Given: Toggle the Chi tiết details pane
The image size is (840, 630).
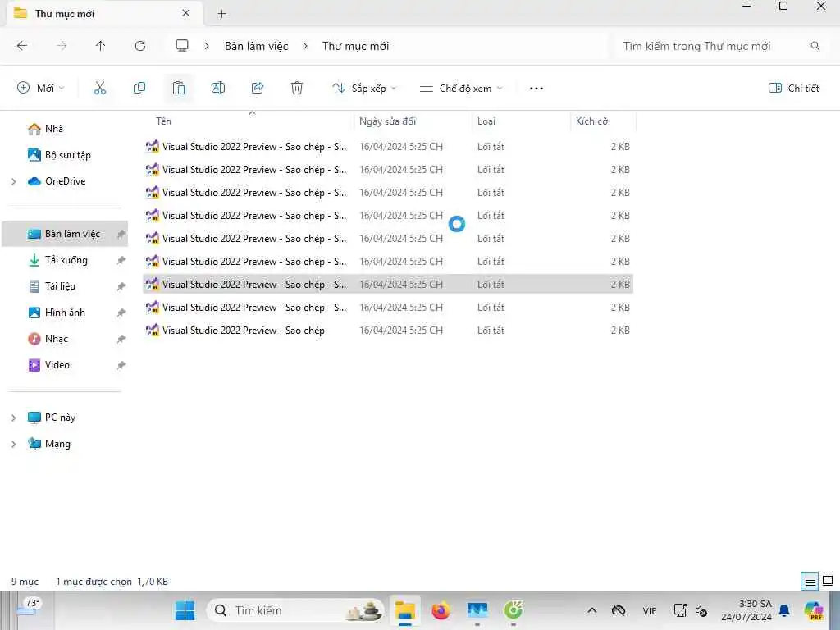Looking at the screenshot, I should click(794, 88).
